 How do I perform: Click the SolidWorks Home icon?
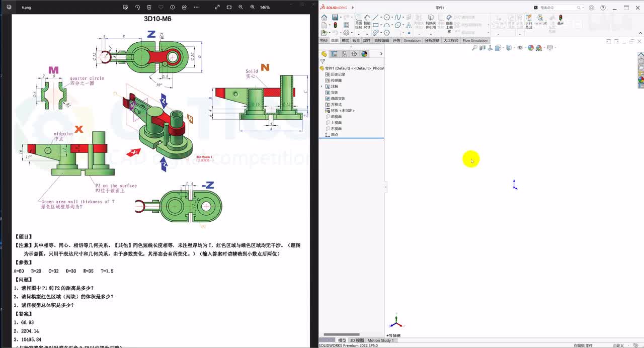click(x=324, y=18)
